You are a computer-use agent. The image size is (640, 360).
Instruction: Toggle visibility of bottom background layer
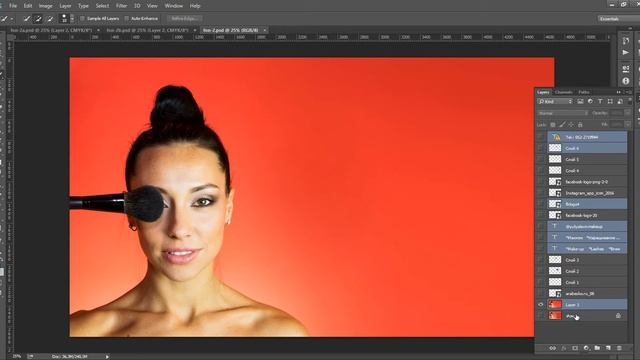coord(541,316)
